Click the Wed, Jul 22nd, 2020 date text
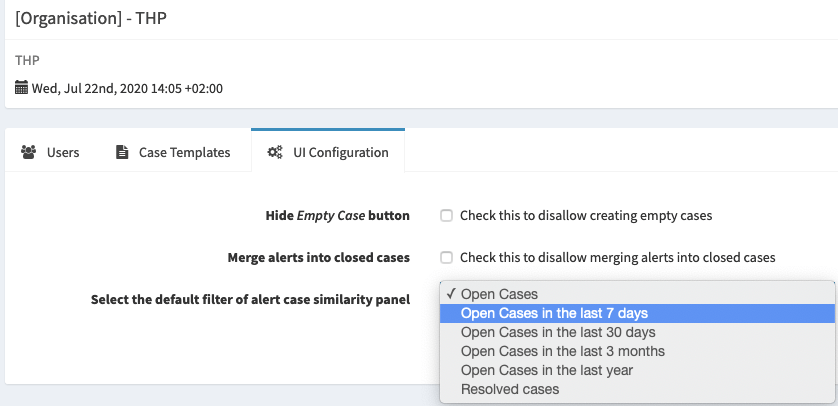Image resolution: width=838 pixels, height=406 pixels. [x=127, y=88]
